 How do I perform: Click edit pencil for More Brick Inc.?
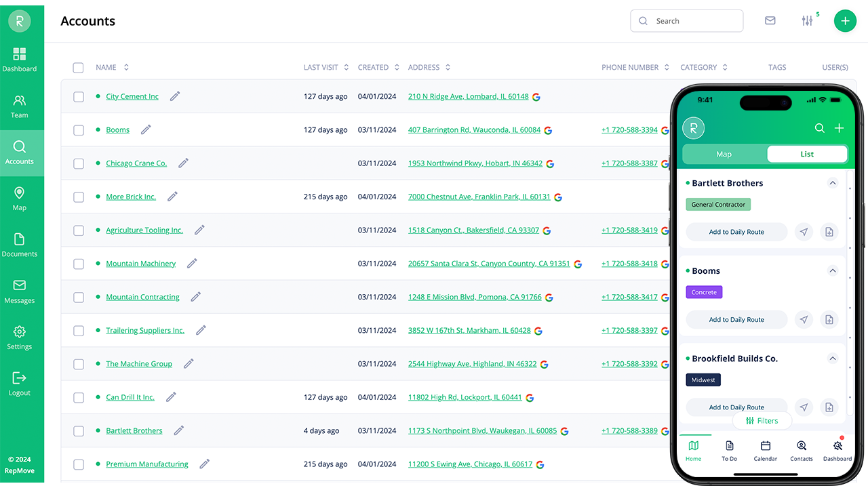tap(172, 197)
